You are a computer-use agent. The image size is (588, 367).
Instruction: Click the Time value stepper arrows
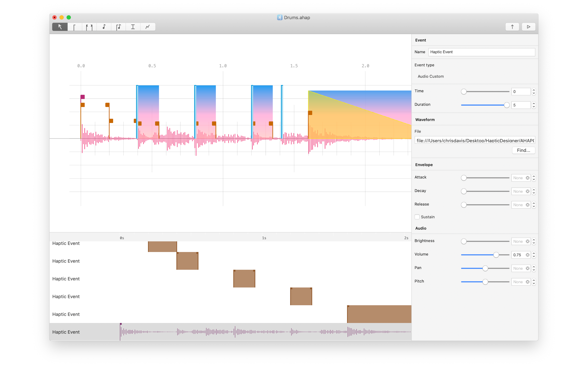[533, 92]
